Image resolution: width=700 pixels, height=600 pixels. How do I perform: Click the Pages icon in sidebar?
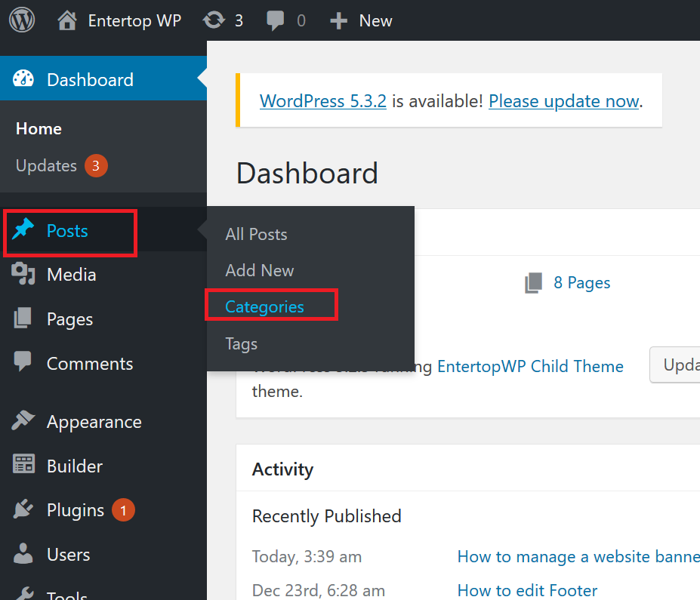coord(23,318)
